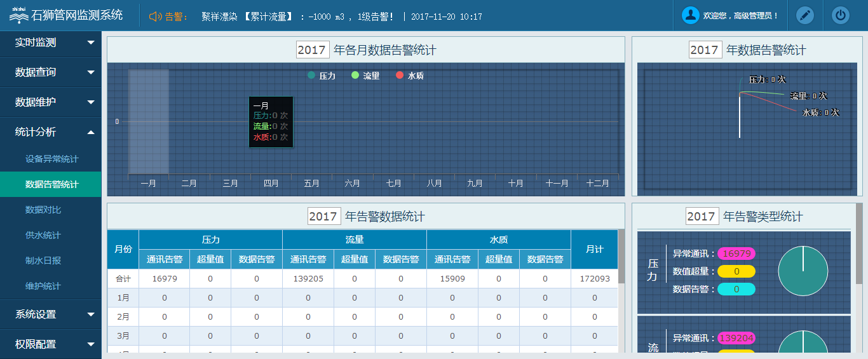This screenshot has height=359, width=868.
Task: Open the 制水日报 page
Action: tap(43, 261)
